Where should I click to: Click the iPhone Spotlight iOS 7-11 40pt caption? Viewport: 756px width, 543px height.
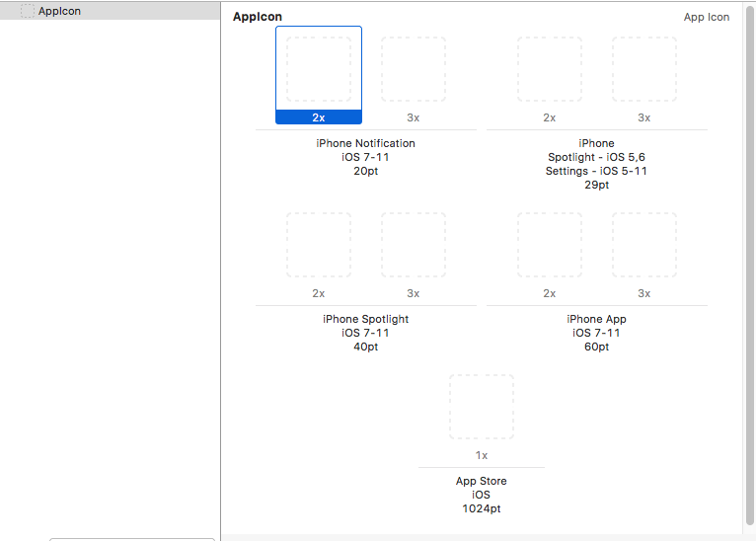click(365, 333)
